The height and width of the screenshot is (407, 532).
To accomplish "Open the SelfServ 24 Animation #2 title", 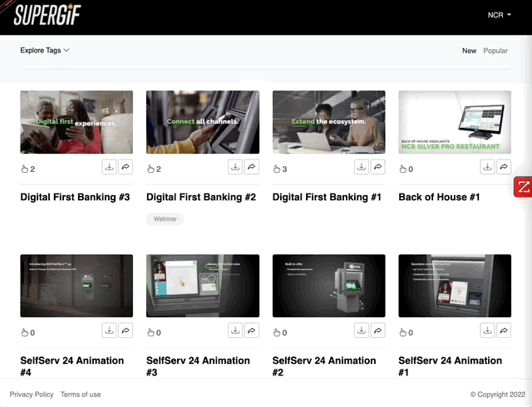I will coord(324,366).
